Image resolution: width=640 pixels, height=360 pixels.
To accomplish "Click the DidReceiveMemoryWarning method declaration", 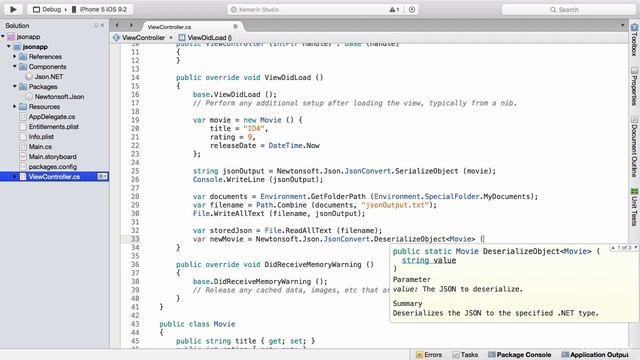I will point(312,264).
